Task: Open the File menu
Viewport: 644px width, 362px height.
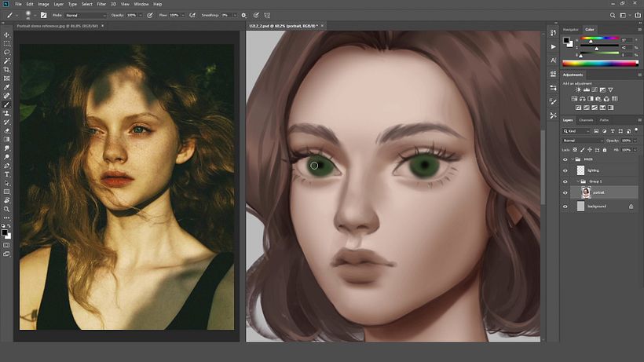Action: coord(19,4)
